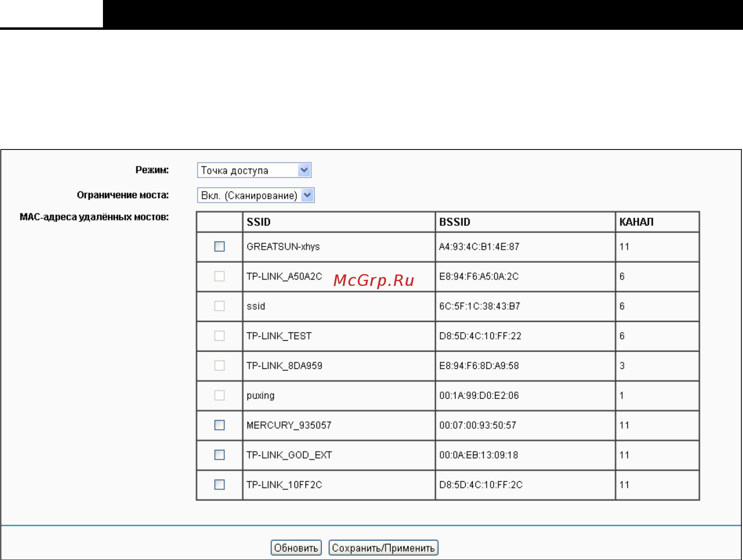Click channel 6 in TP-LINK_TEST row
The width and height of the screenshot is (743, 560).
coord(622,336)
